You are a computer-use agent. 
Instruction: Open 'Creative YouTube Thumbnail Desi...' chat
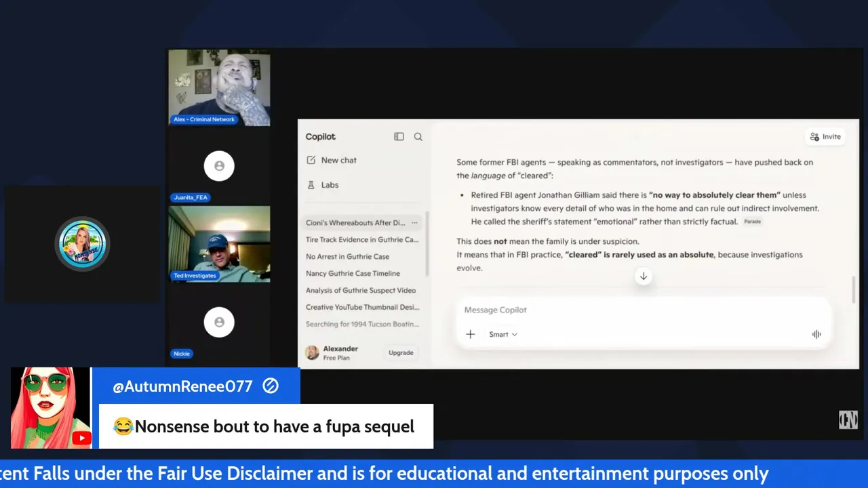(x=362, y=307)
